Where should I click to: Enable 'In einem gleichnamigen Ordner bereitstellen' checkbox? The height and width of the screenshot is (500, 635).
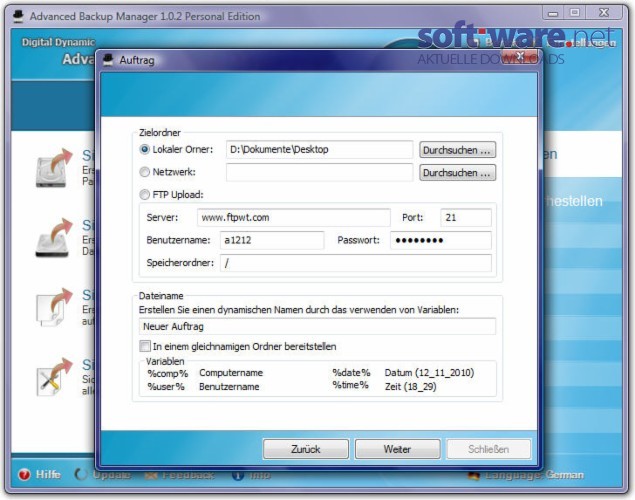click(145, 346)
